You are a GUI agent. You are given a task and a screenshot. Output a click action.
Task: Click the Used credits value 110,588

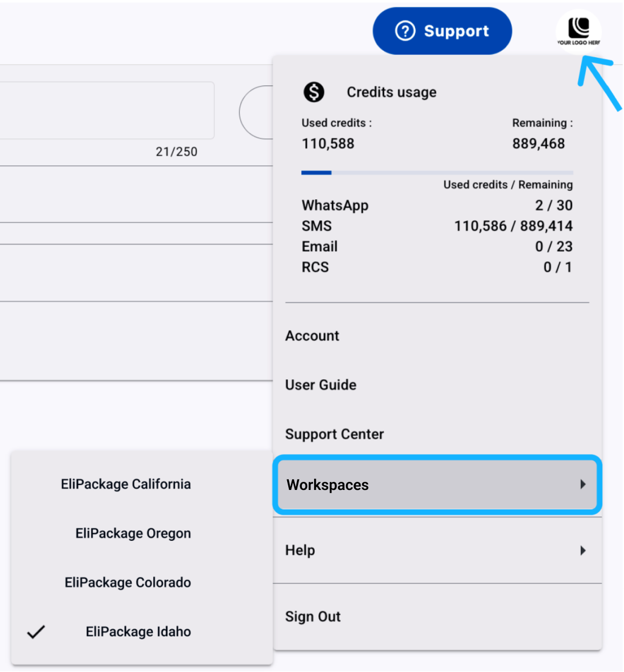tap(328, 144)
